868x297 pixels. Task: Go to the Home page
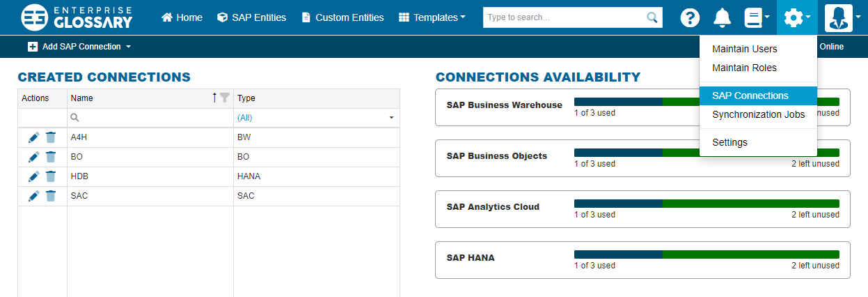pos(182,17)
